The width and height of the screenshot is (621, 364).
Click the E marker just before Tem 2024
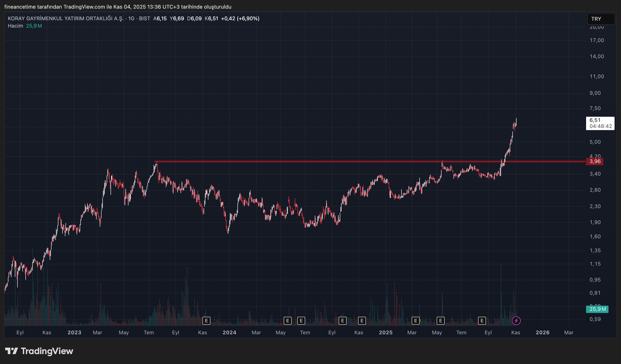301,321
